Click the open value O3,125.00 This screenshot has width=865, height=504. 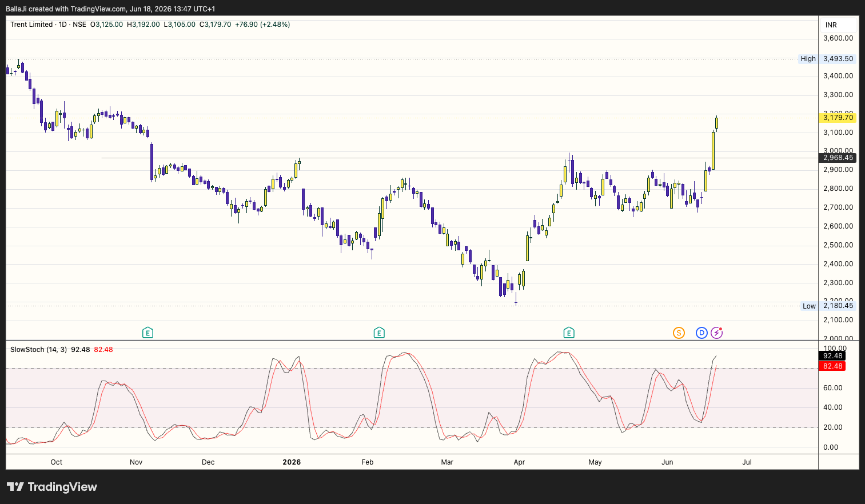106,25
